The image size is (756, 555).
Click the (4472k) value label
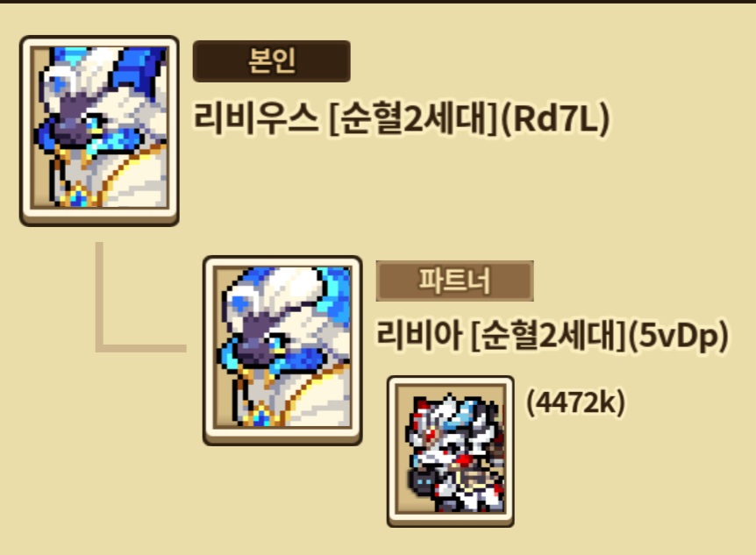click(x=575, y=402)
